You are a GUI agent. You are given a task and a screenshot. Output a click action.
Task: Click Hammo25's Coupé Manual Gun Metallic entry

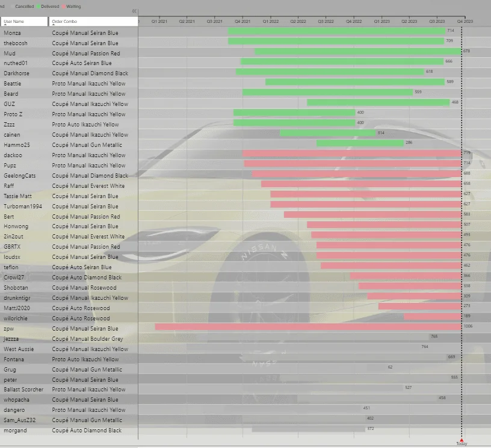tap(87, 145)
